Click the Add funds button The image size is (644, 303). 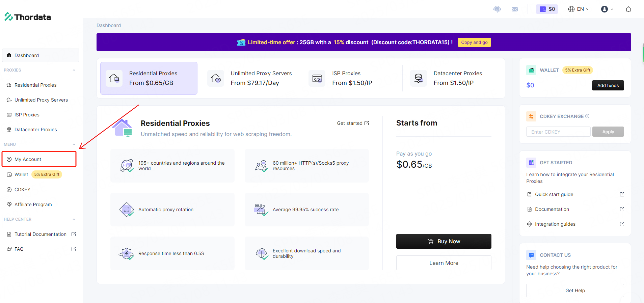pyautogui.click(x=608, y=85)
